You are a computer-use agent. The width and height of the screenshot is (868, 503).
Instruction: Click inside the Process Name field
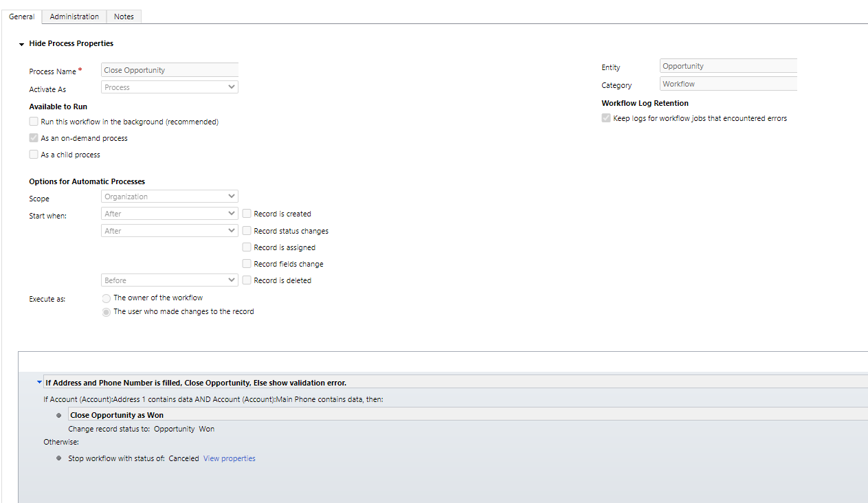coord(169,69)
